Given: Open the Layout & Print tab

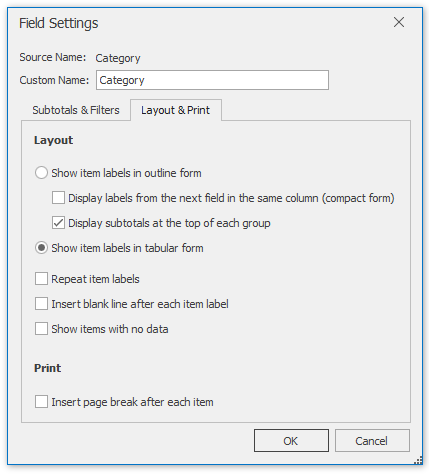Looking at the screenshot, I should pyautogui.click(x=176, y=110).
